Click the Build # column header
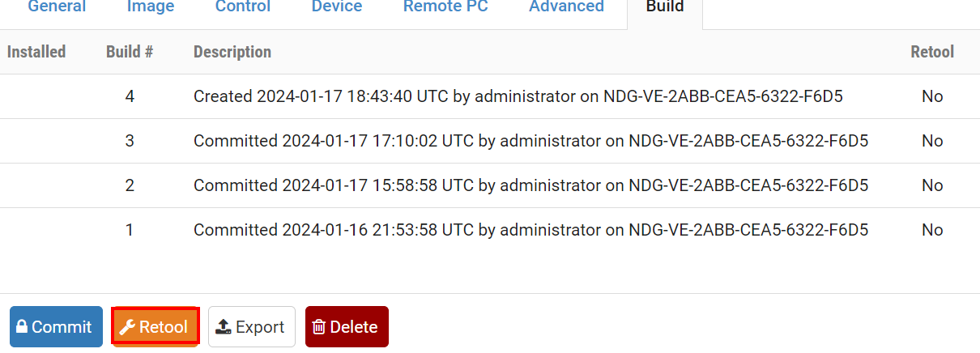Screen dimensions: 980x353 click(130, 52)
